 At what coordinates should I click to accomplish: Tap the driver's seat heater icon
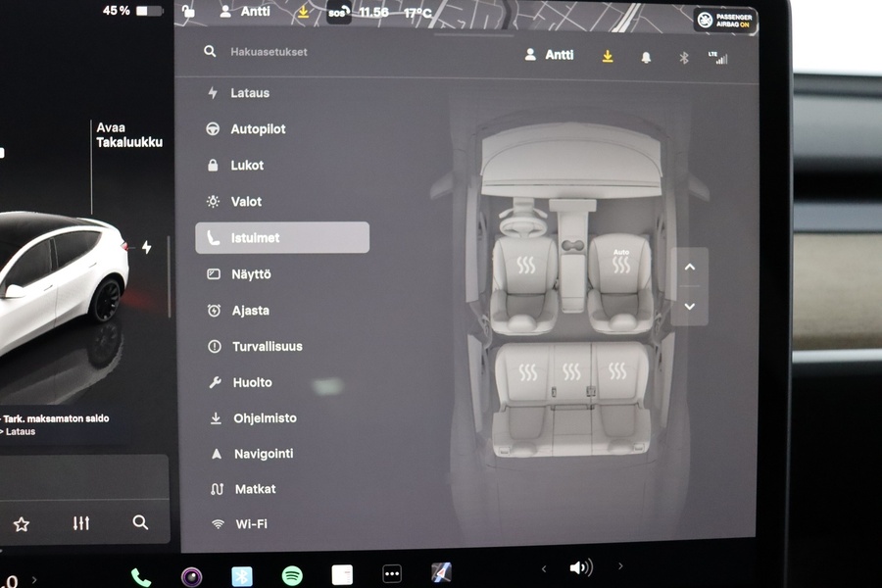pos(526,263)
